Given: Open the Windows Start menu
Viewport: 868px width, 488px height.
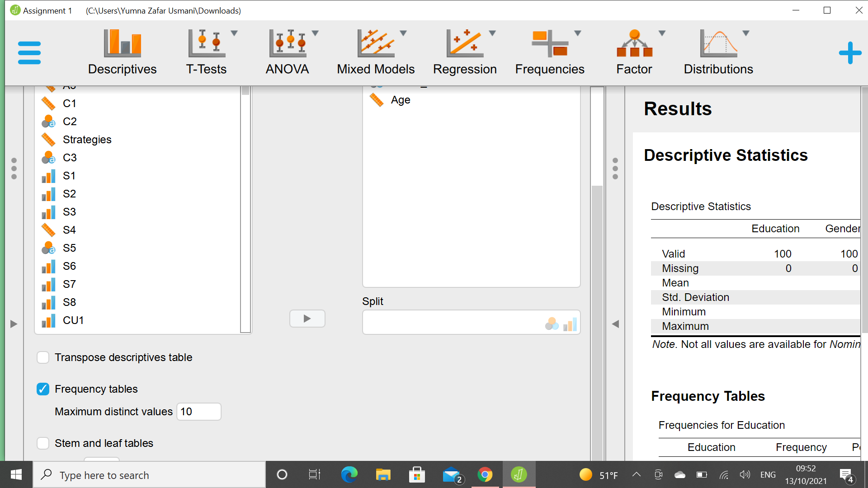Looking at the screenshot, I should 15,474.
